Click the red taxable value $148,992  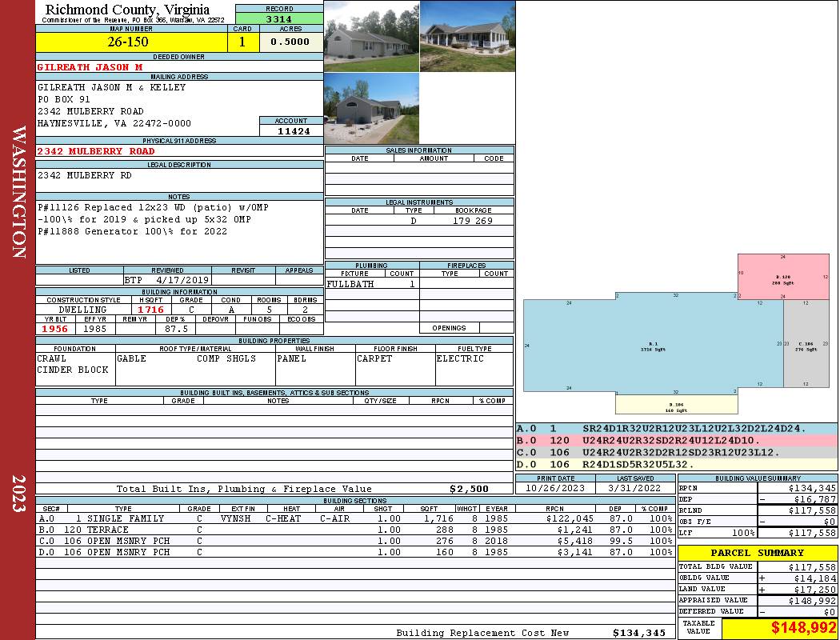point(803,629)
